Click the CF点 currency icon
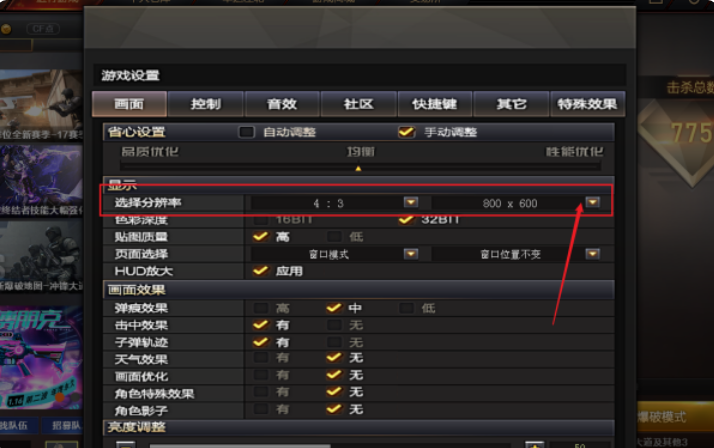The height and width of the screenshot is (448, 714). pyautogui.click(x=6, y=29)
